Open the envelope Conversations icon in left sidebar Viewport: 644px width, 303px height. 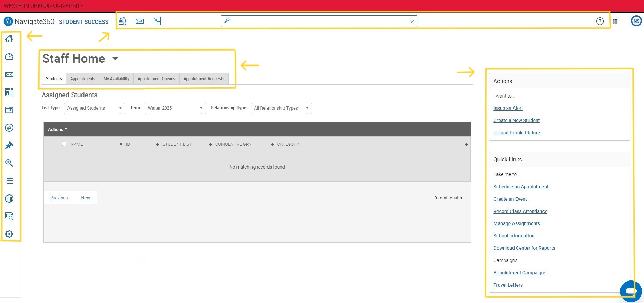coord(9,74)
